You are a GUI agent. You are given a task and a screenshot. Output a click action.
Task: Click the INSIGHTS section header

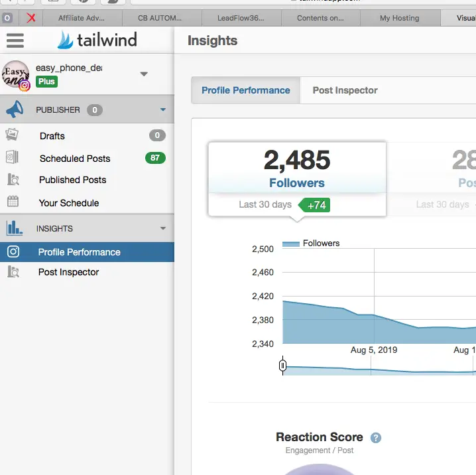coord(87,228)
